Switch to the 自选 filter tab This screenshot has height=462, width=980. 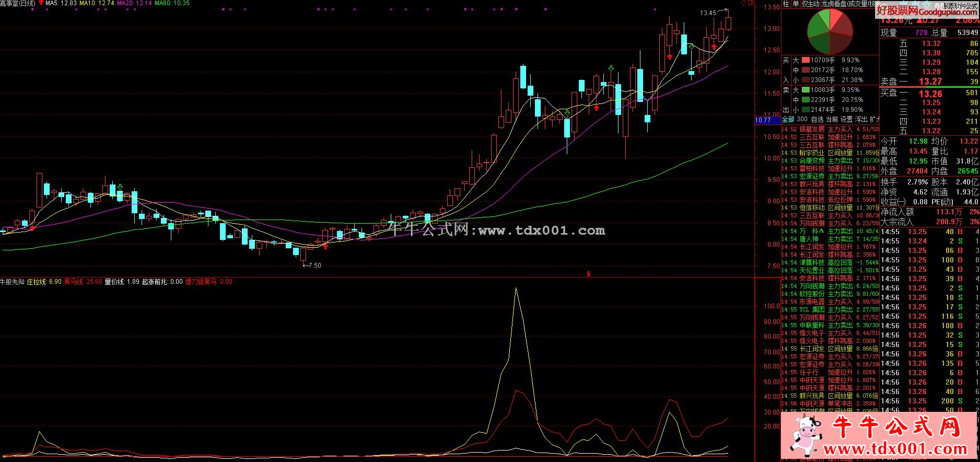(x=817, y=120)
